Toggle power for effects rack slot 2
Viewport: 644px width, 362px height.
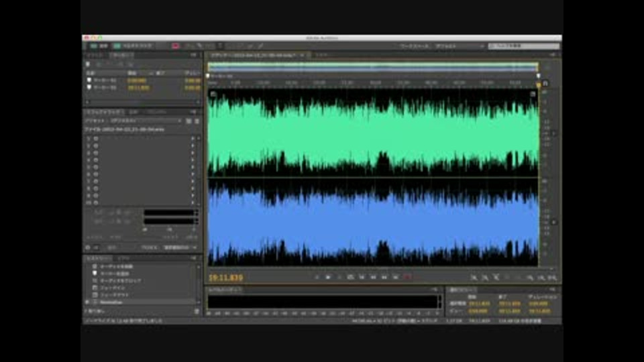(96, 145)
